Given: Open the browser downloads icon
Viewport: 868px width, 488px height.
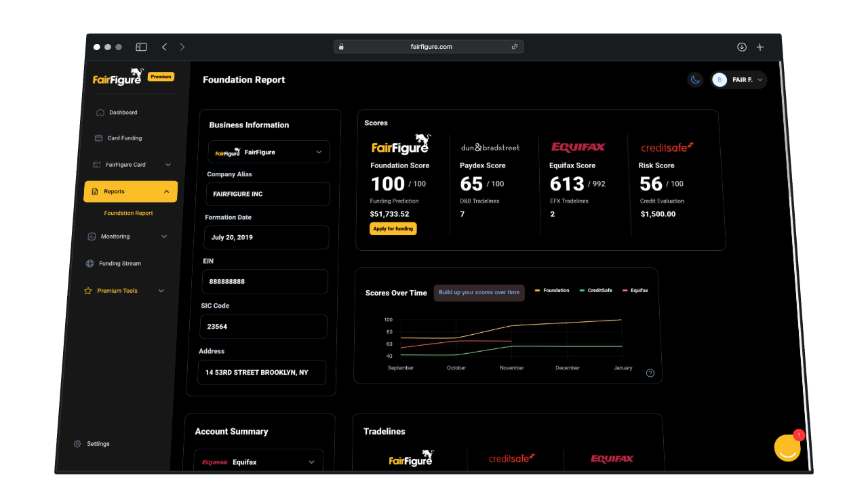Looking at the screenshot, I should click(x=742, y=47).
